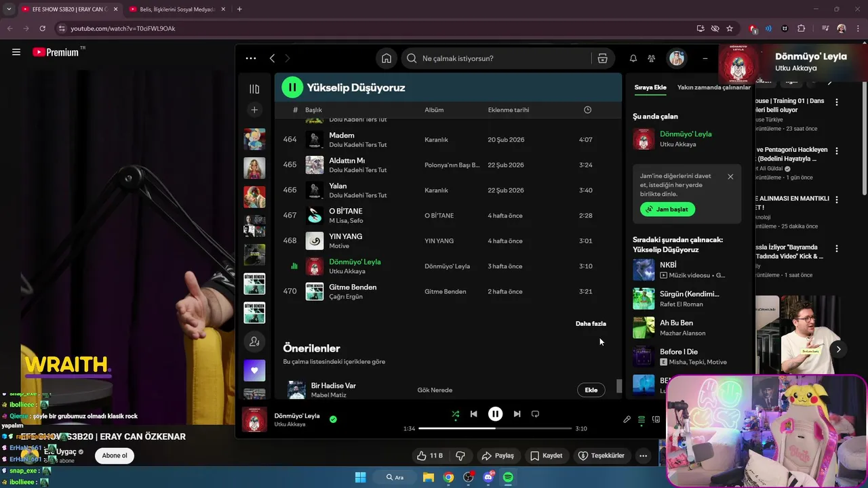
Task: Dislike the YouTube video
Action: (x=460, y=455)
